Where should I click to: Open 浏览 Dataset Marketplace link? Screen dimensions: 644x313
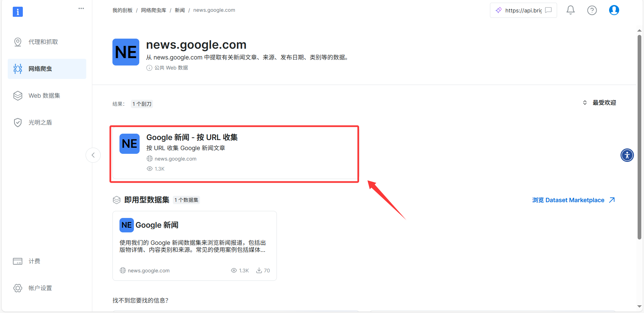(x=574, y=200)
